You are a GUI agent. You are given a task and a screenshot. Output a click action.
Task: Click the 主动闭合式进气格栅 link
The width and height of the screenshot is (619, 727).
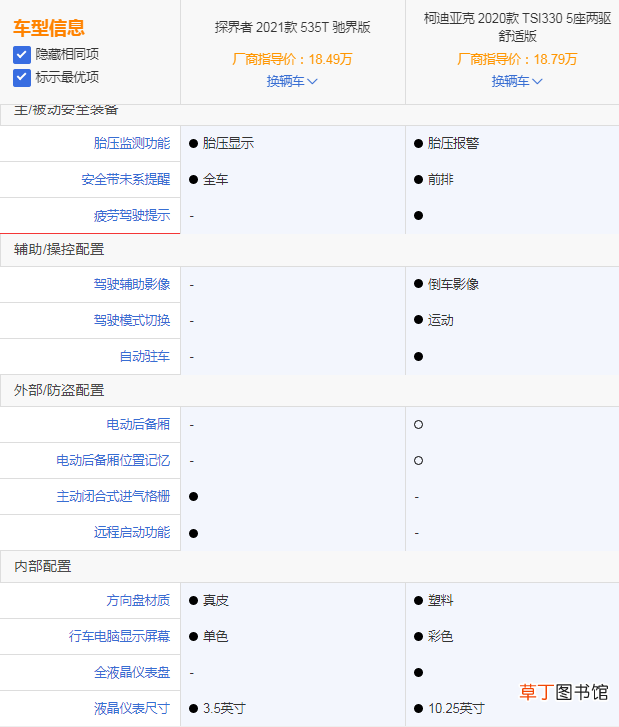113,497
